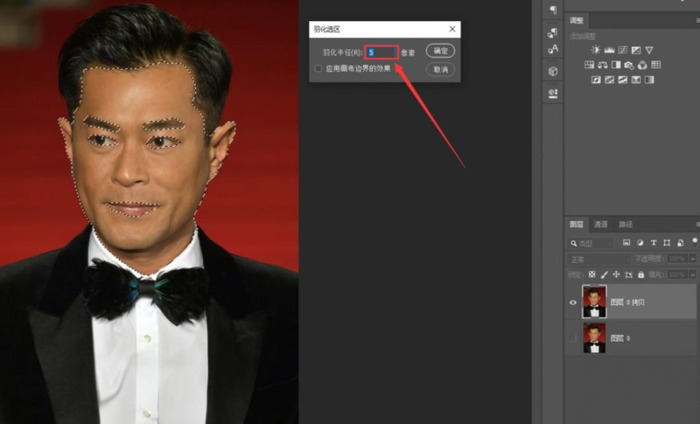The width and height of the screenshot is (700, 424).
Task: Filter layers by text type icon
Action: pos(654,242)
